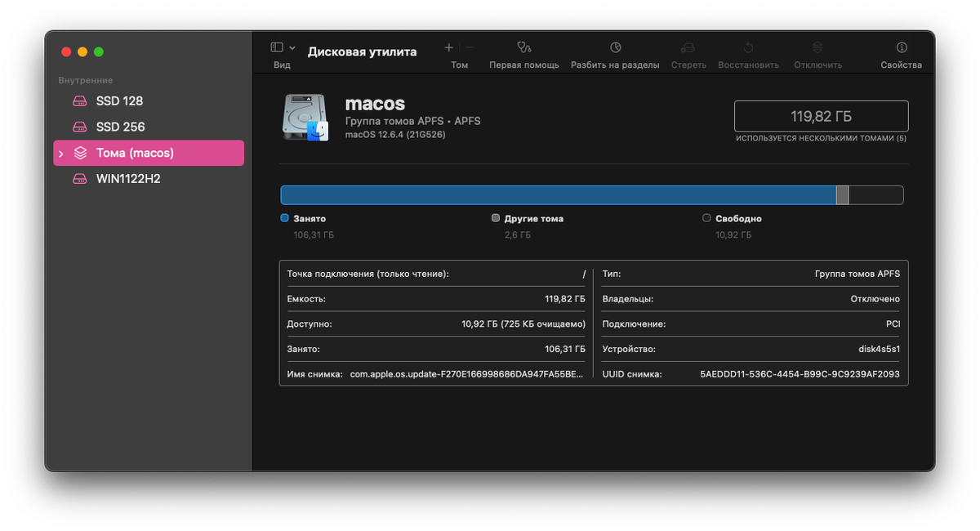Click the 'macos' volume title
980x531 pixels.
pyautogui.click(x=375, y=104)
